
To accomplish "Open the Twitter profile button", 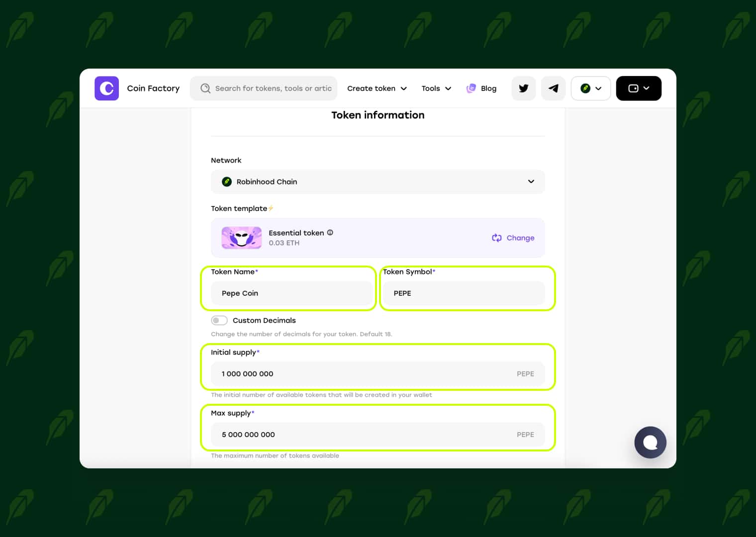I will coord(524,89).
